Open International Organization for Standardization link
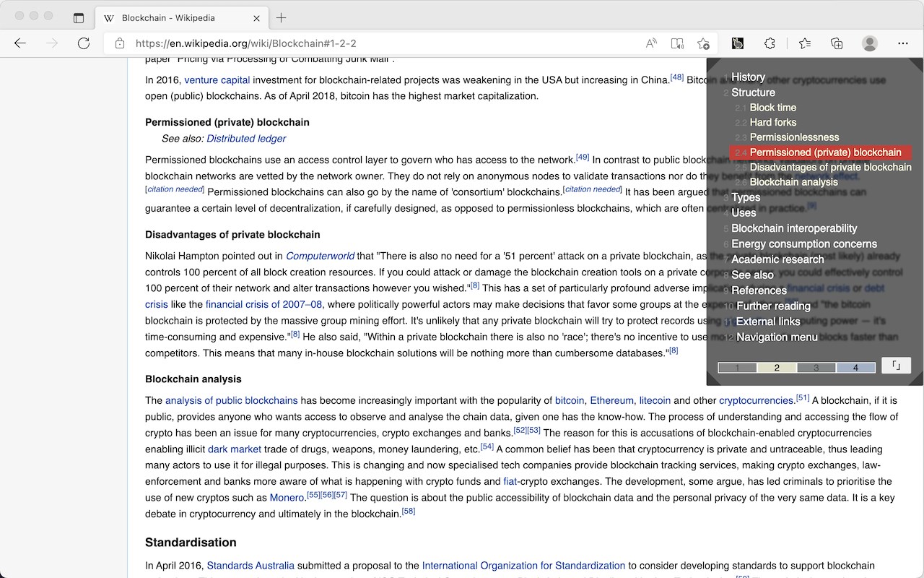 tap(523, 566)
